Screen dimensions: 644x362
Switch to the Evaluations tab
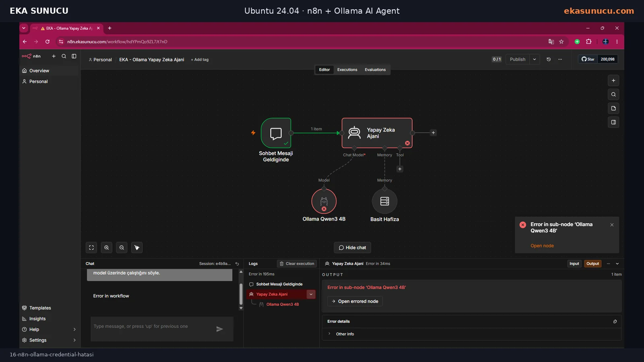pyautogui.click(x=375, y=70)
